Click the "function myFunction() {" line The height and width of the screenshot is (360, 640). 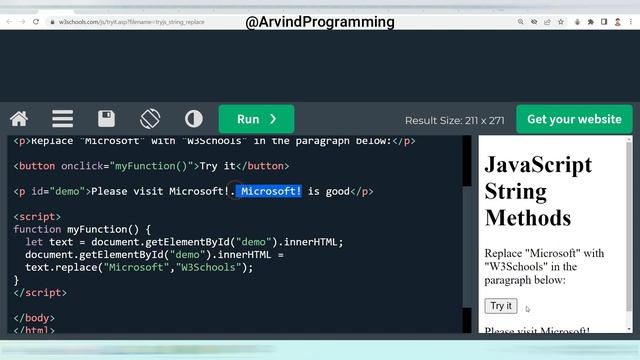[x=82, y=229]
